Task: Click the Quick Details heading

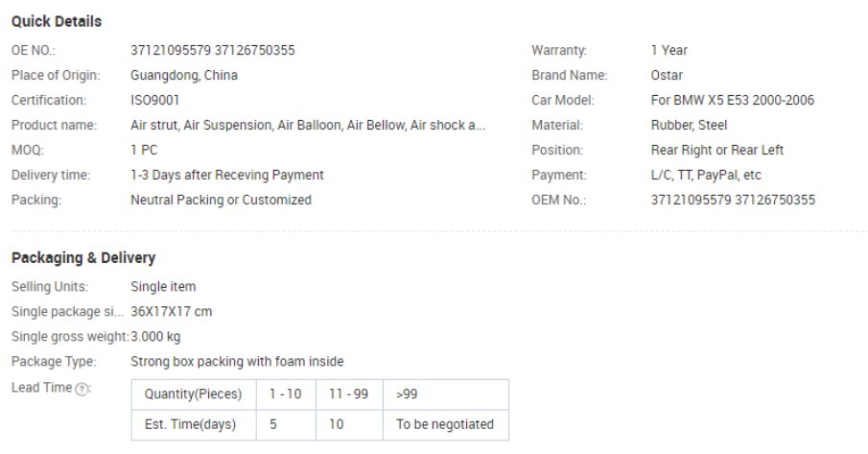Action: click(x=57, y=21)
